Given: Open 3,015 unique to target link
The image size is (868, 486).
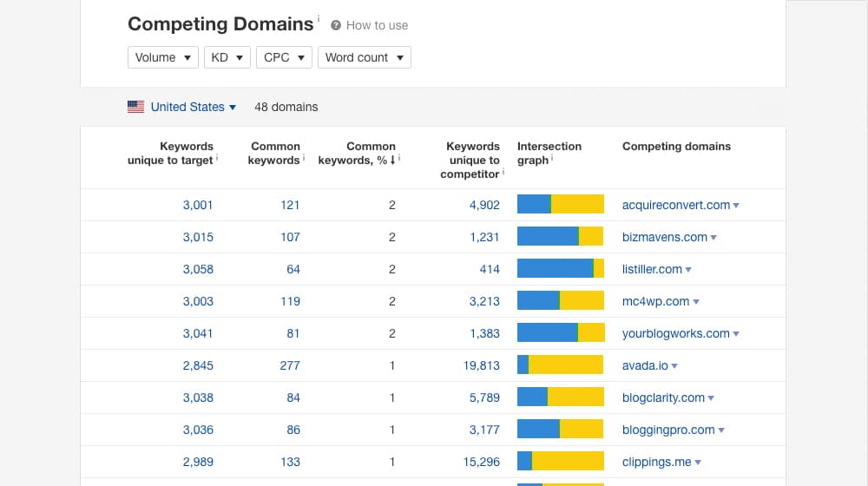Looking at the screenshot, I should click(x=198, y=237).
